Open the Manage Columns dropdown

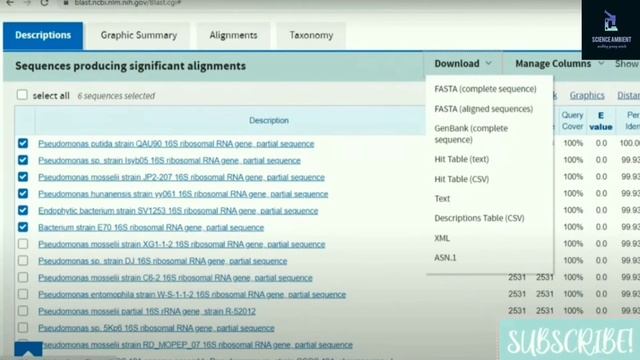point(559,64)
